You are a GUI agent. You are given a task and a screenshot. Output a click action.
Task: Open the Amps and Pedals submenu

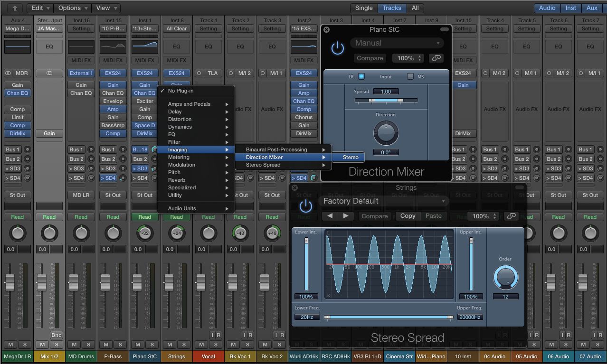(196, 104)
